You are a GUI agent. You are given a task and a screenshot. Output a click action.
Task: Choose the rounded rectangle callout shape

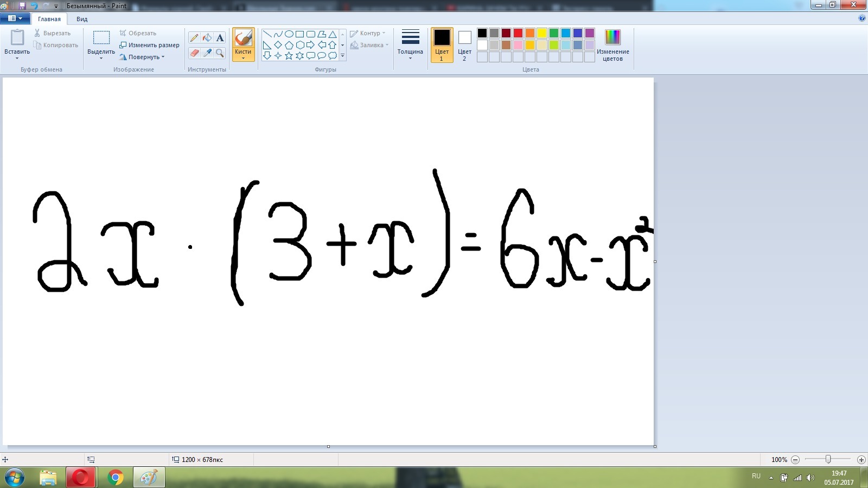[x=311, y=55]
